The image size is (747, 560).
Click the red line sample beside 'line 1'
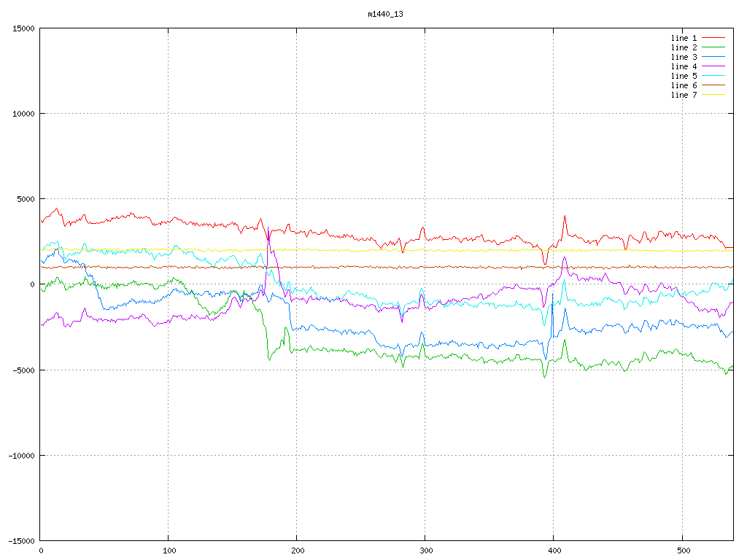pyautogui.click(x=713, y=38)
